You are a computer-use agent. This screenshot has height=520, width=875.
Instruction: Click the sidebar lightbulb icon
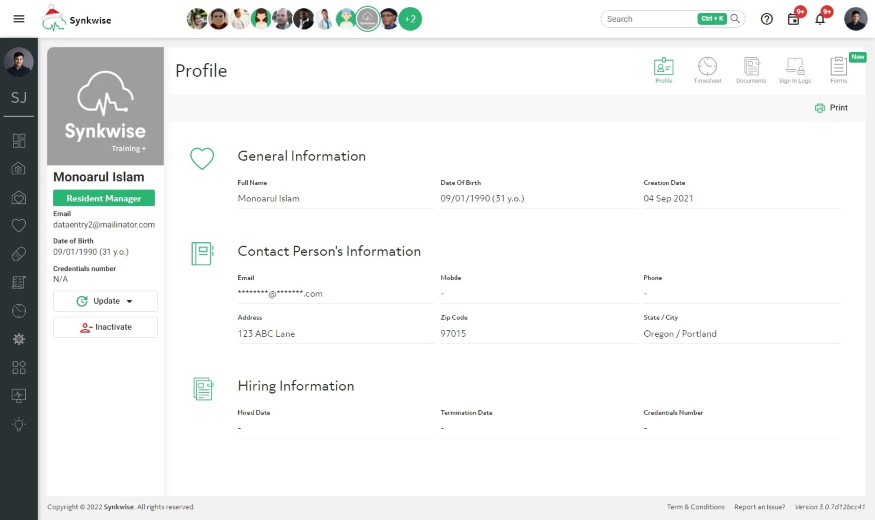(x=18, y=424)
